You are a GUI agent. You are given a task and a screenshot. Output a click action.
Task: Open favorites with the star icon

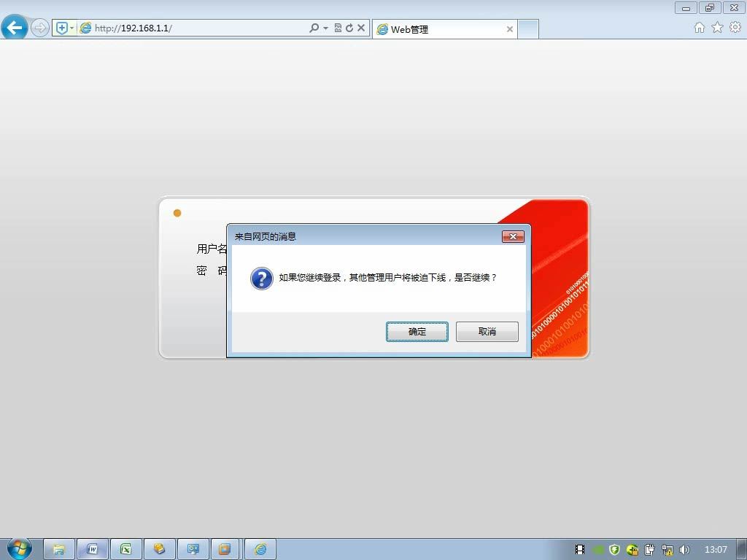718,28
